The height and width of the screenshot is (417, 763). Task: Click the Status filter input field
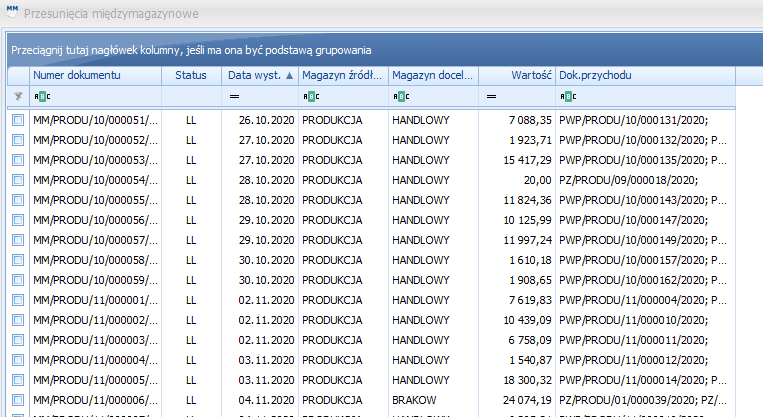[191, 96]
